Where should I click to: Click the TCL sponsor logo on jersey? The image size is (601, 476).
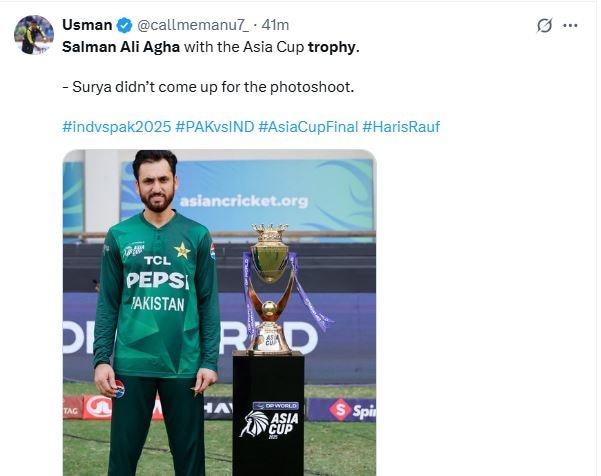(156, 261)
